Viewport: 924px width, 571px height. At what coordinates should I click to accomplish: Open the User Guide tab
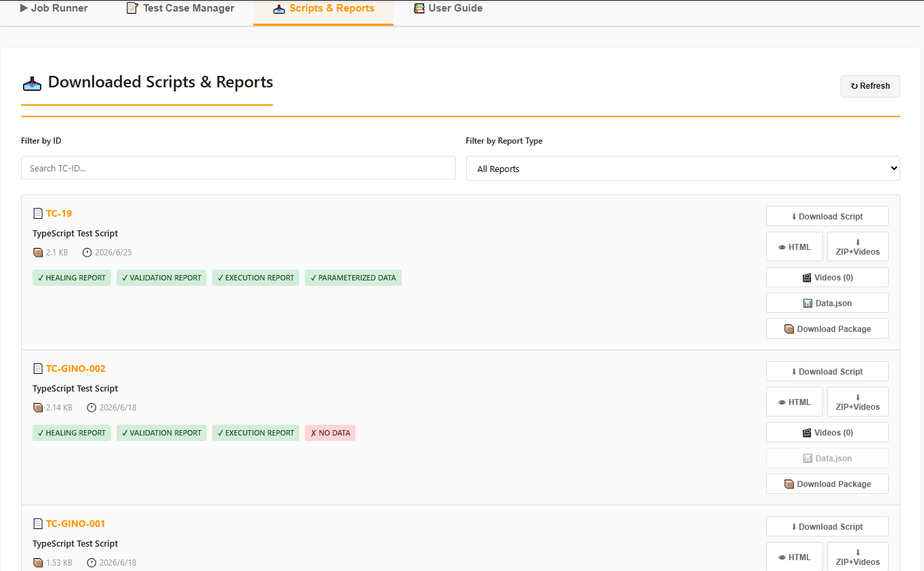[448, 9]
